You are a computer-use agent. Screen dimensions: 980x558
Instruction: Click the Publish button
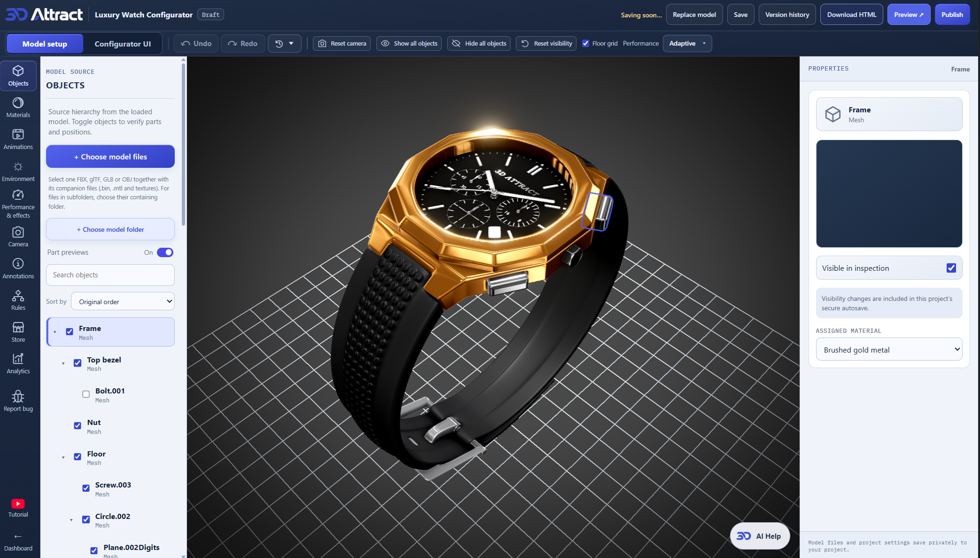(x=952, y=15)
